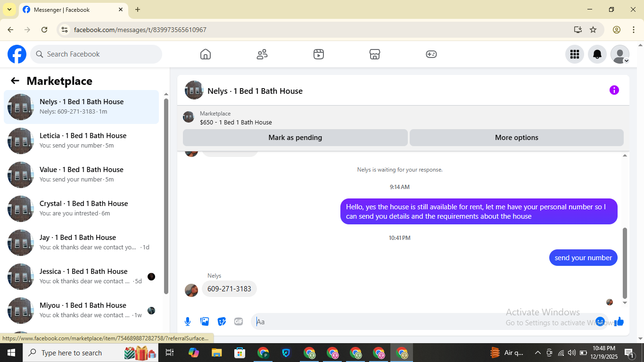
Task: Close the Messenger | Facebook tab
Action: (x=121, y=9)
